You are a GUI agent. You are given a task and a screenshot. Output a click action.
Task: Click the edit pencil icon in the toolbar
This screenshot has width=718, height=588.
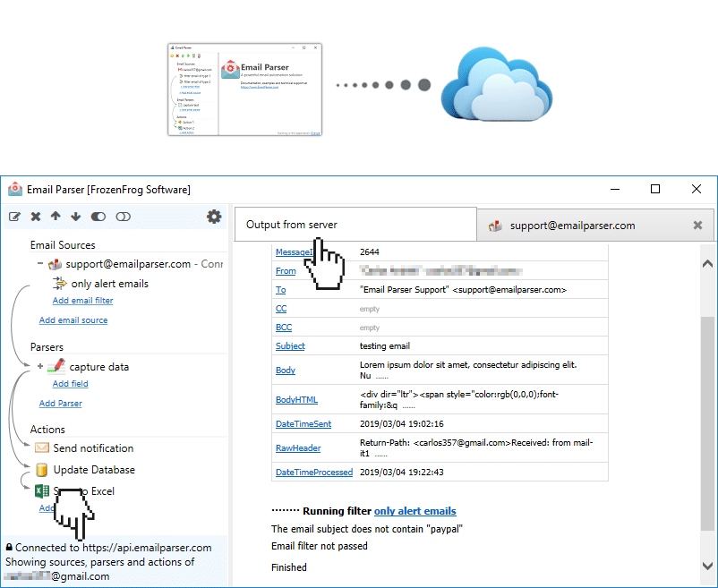click(x=14, y=217)
